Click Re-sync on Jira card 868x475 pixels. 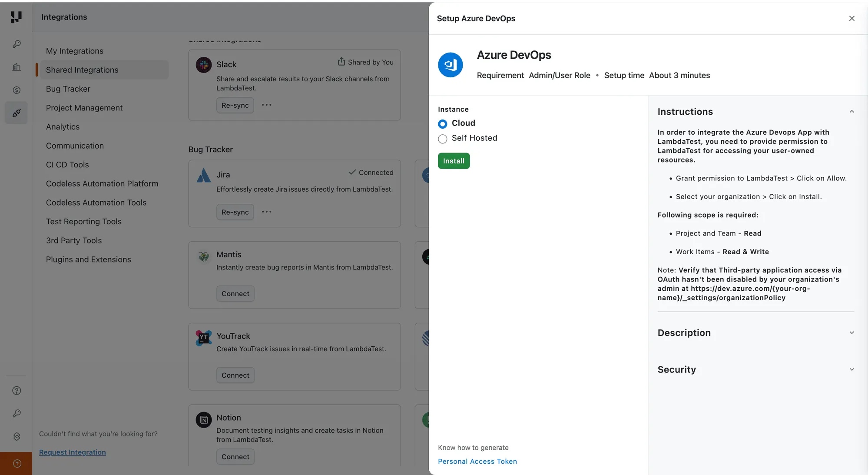235,212
